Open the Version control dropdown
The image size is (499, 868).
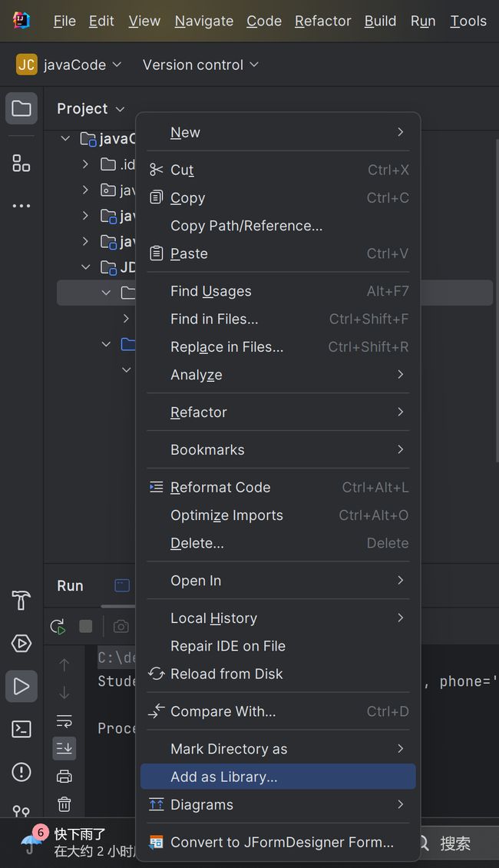point(200,65)
